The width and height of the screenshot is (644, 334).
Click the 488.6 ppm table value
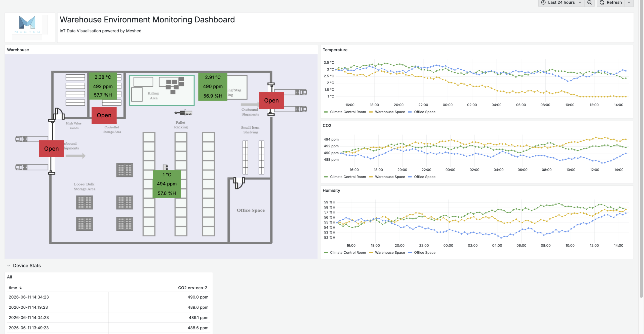198,328
